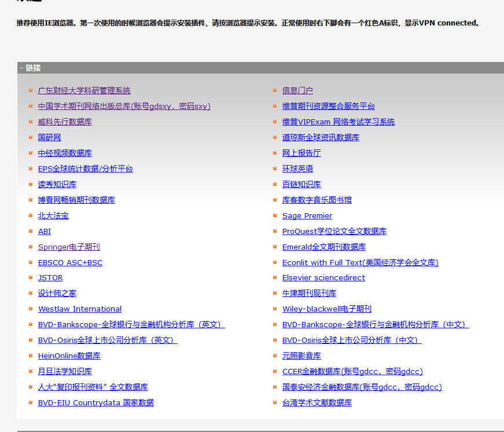Open 信息门户 link
This screenshot has width=504, height=432.
pyautogui.click(x=297, y=91)
